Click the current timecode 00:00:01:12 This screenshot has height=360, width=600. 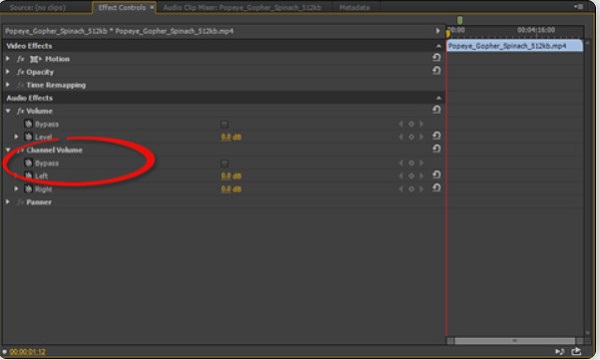tap(28, 352)
